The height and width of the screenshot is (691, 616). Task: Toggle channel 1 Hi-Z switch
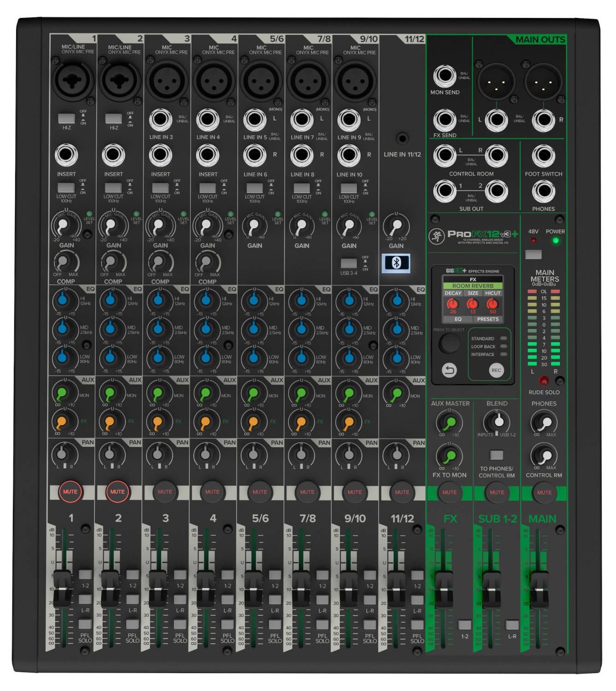(66, 118)
